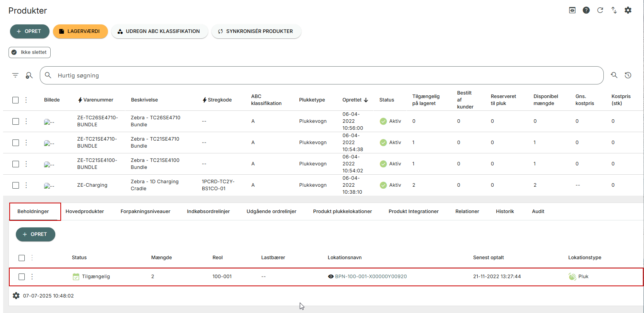Image resolution: width=644 pixels, height=313 pixels.
Task: Refresh the products list with reload icon
Action: 600,10
